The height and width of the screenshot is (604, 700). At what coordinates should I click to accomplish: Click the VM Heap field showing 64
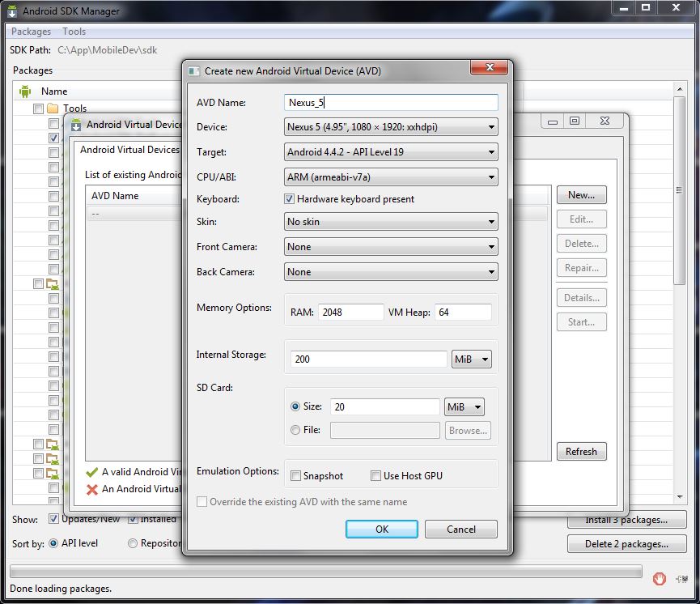[463, 313]
